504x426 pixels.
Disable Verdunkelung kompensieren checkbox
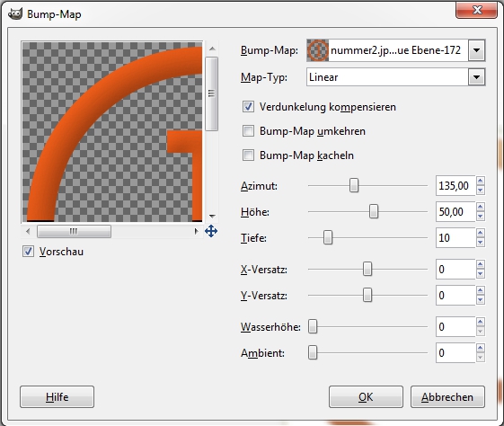(248, 107)
